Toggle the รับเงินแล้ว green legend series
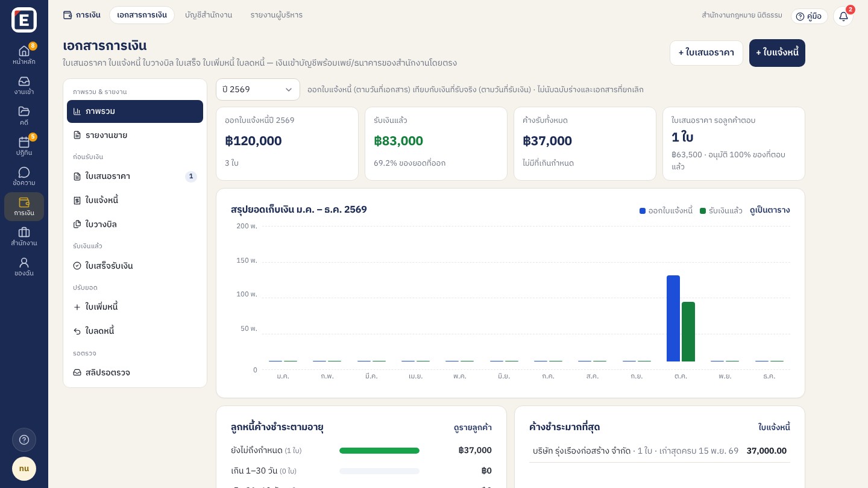868x488 pixels. click(x=721, y=211)
